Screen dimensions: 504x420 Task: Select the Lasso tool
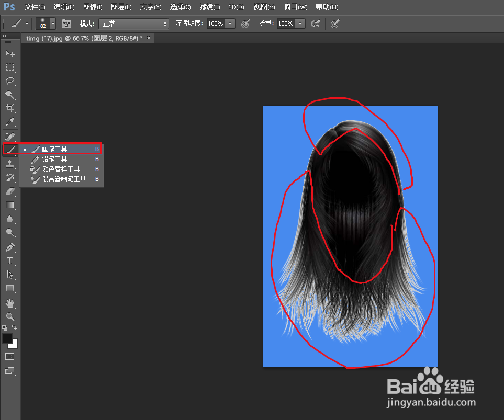pos(9,81)
